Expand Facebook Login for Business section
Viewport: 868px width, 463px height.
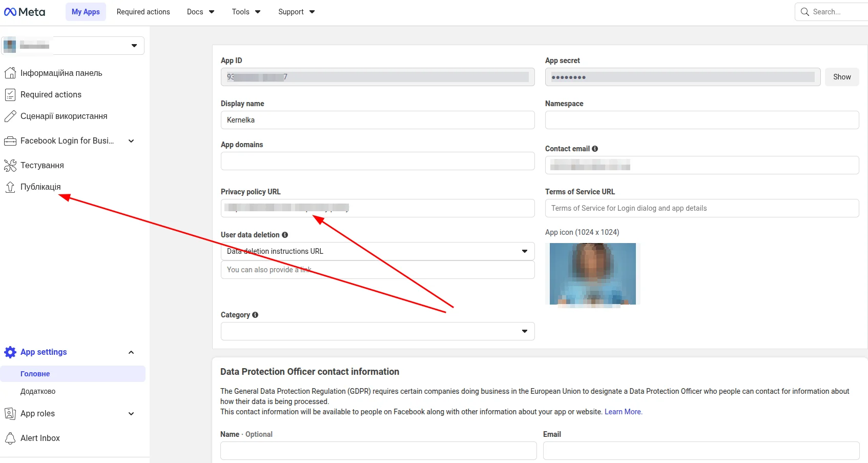coord(131,141)
